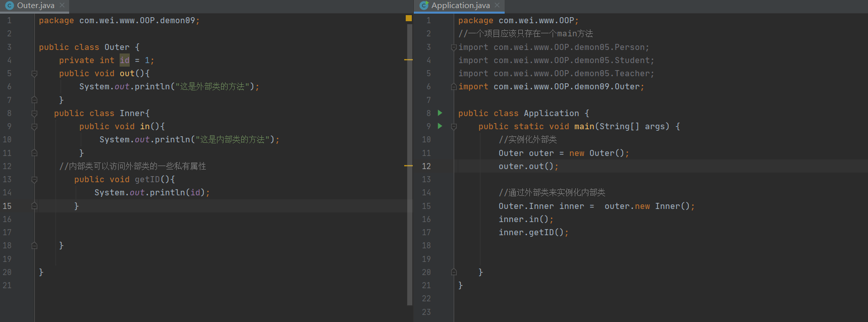Click string "这是外部类的方法" in println
The image size is (868, 322).
click(212, 86)
